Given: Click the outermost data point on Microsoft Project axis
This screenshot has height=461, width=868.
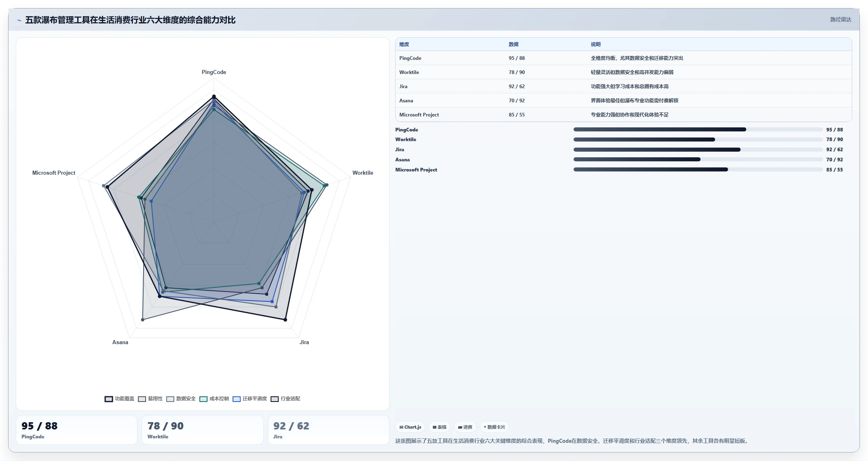Looking at the screenshot, I should point(104,186).
